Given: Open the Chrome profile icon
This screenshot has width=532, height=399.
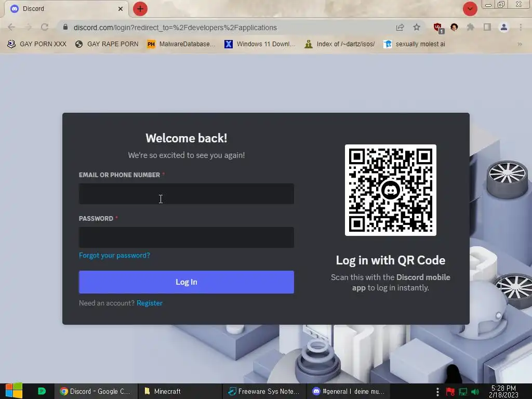Looking at the screenshot, I should pos(504,27).
